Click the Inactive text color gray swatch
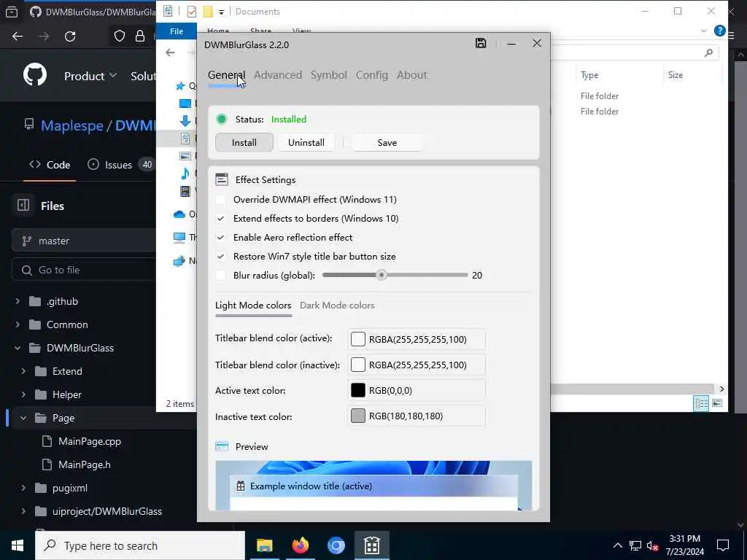This screenshot has height=560, width=747. pos(357,416)
